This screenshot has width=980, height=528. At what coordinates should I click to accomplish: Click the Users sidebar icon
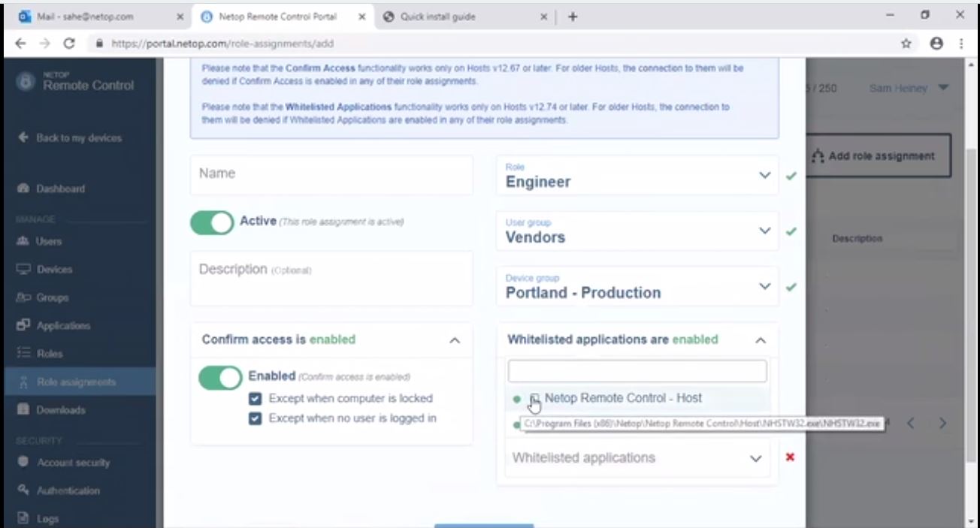click(x=23, y=241)
